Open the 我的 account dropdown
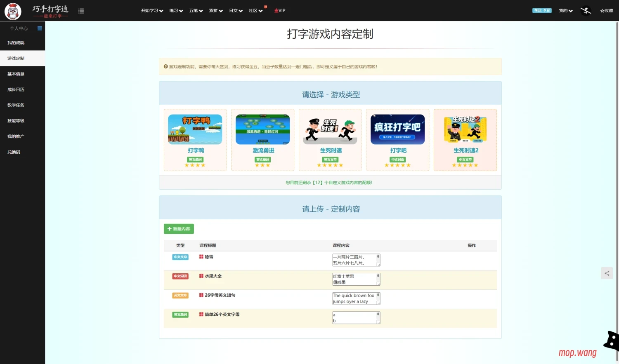This screenshot has width=619, height=364. [565, 11]
